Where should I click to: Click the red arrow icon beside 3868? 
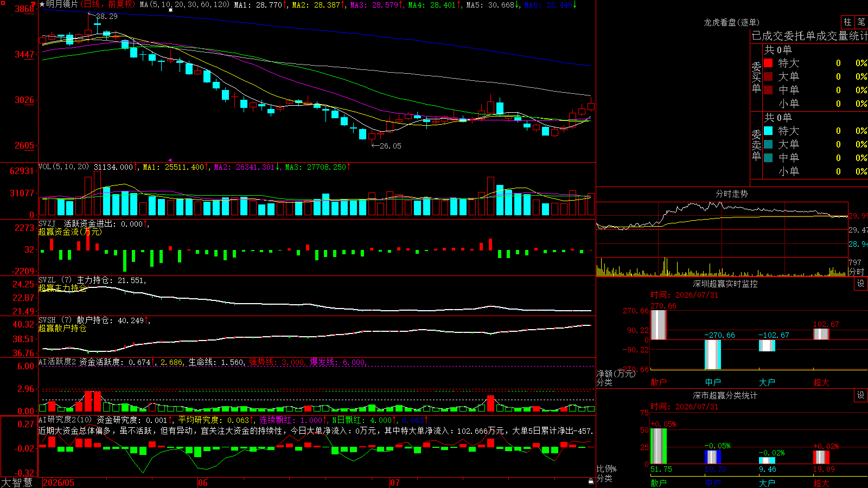33,5
